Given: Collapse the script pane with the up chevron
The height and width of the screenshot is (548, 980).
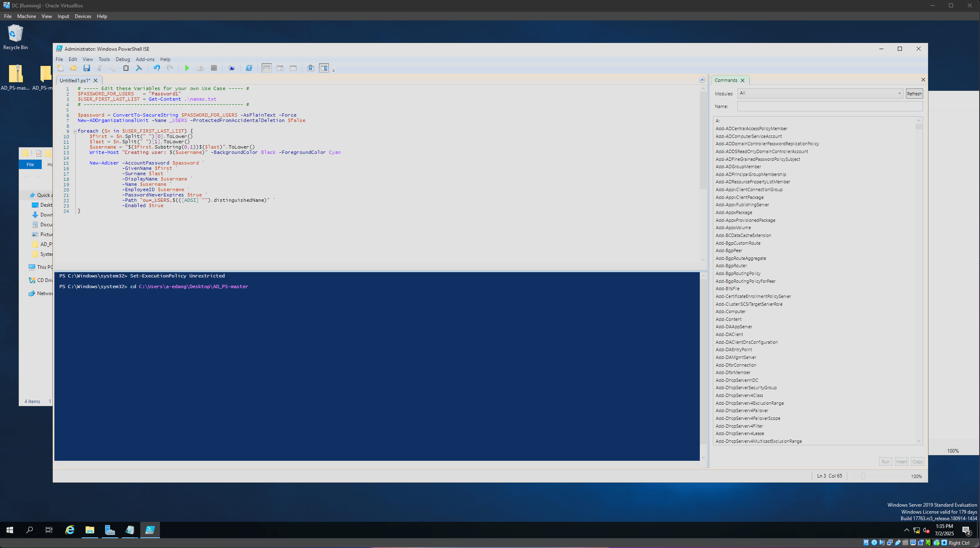Looking at the screenshot, I should (x=702, y=80).
